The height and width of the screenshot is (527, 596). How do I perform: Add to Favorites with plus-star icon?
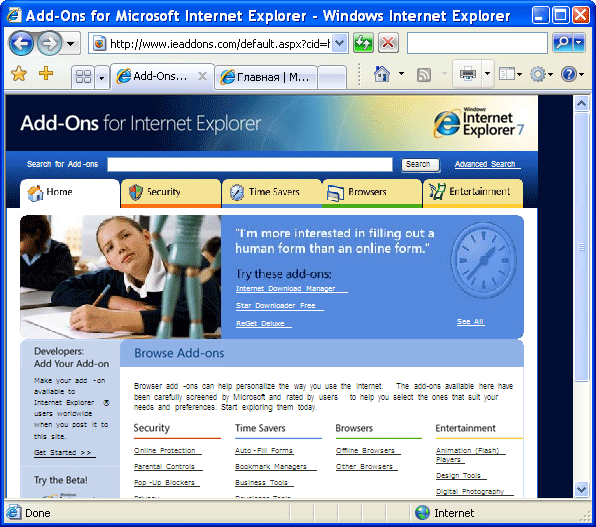[46, 73]
